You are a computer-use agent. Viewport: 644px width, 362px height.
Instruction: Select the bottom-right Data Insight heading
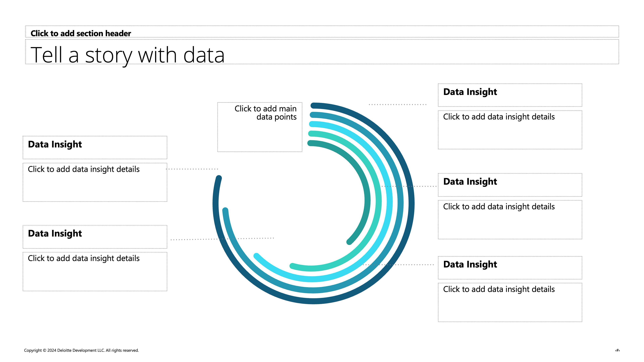click(510, 268)
